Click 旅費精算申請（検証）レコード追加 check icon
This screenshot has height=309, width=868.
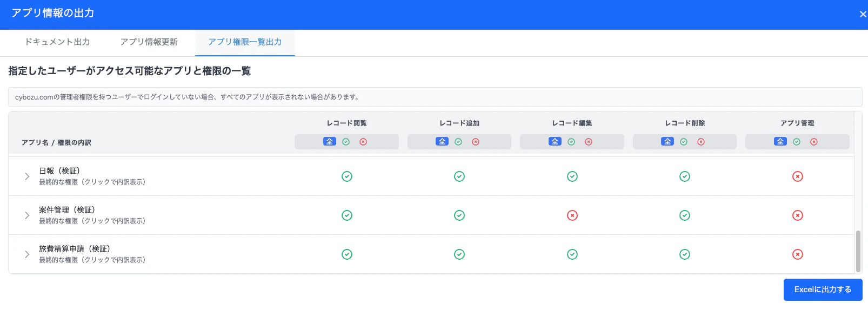[x=459, y=254]
